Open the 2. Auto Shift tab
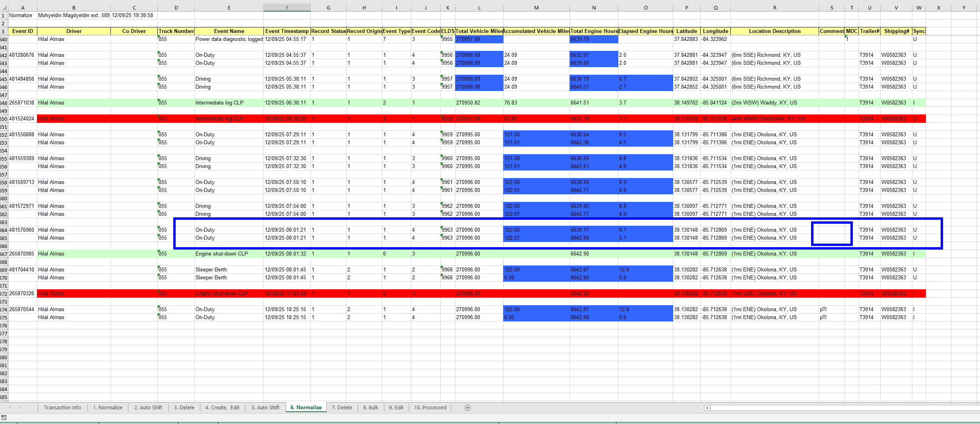This screenshot has height=424, width=980. (148, 408)
